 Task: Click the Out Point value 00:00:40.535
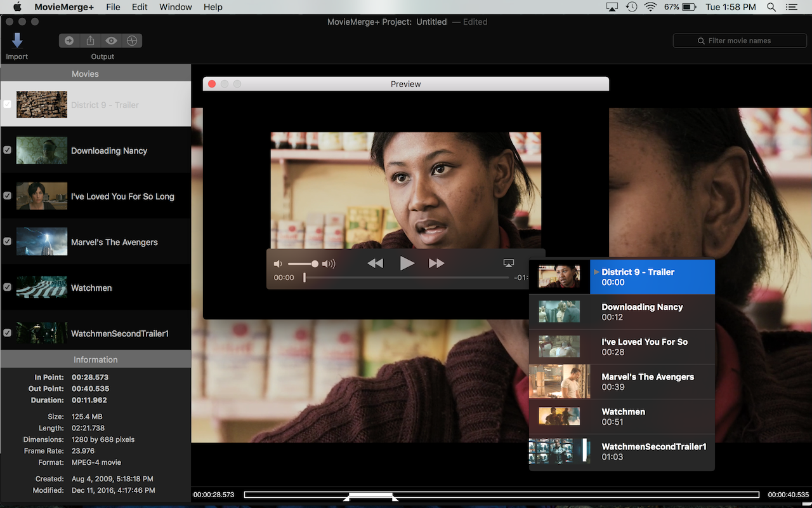click(90, 389)
